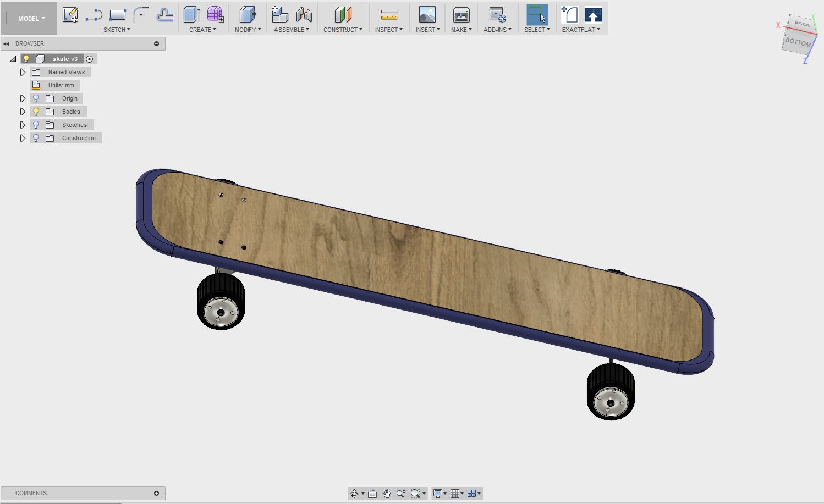Screen dimensions: 824x504
Task: Open the MODIFY menu
Action: point(248,30)
